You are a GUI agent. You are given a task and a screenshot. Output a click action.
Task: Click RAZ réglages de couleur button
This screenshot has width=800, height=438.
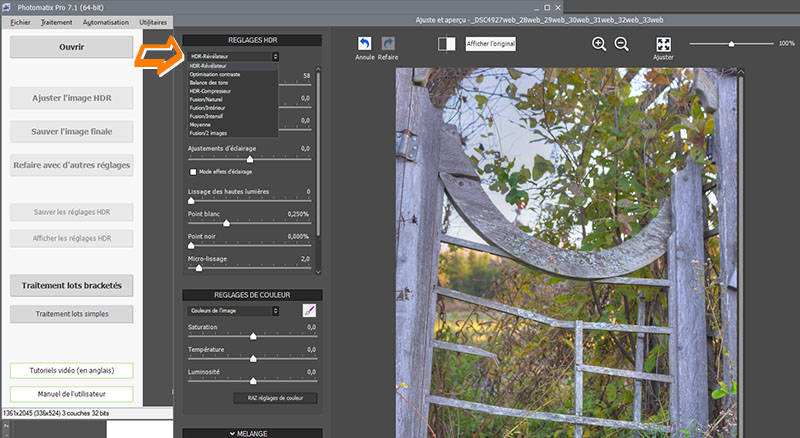[276, 398]
